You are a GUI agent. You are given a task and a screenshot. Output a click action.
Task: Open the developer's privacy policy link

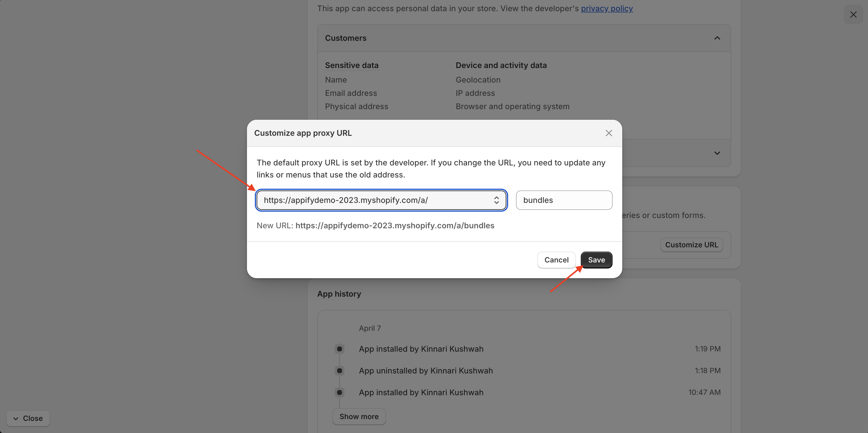[x=607, y=8]
